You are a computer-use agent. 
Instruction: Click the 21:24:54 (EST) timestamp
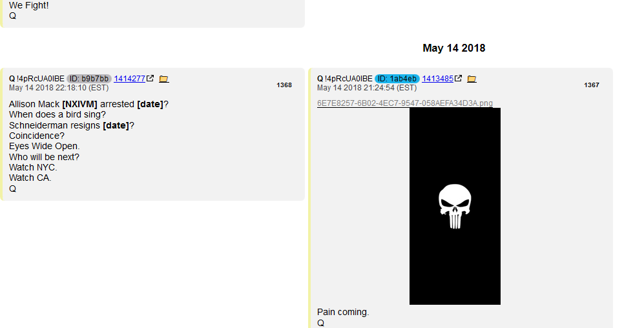367,88
